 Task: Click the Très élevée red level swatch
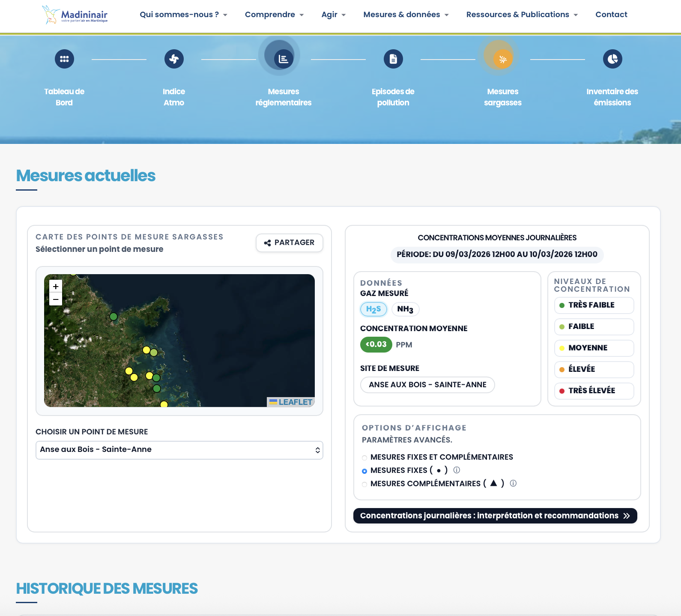[x=562, y=391]
